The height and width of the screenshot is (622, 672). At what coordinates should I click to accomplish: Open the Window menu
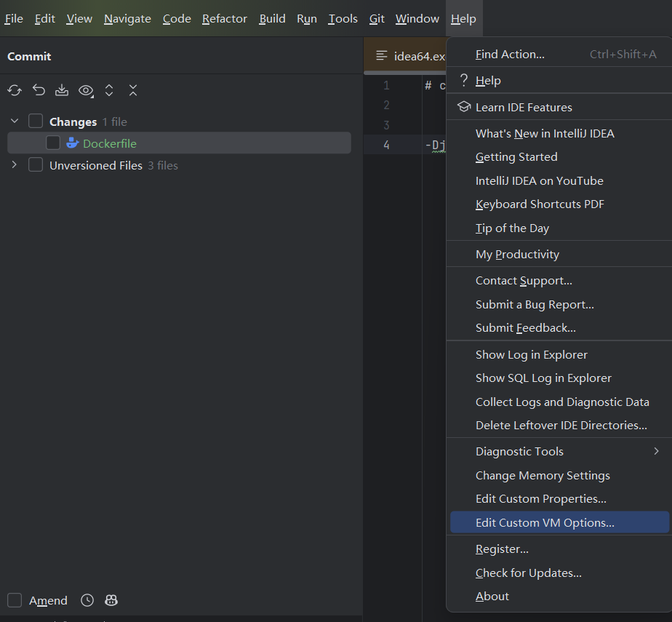417,19
